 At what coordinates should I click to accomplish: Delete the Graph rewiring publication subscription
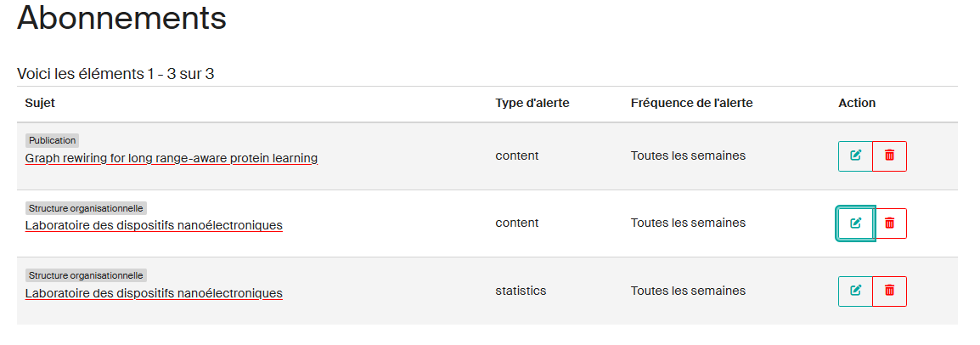890,156
